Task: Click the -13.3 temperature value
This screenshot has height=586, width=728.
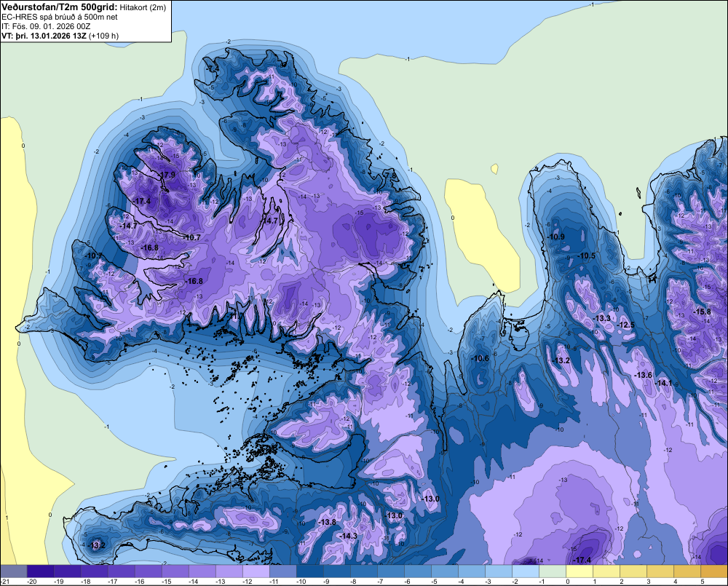Action: tap(602, 318)
